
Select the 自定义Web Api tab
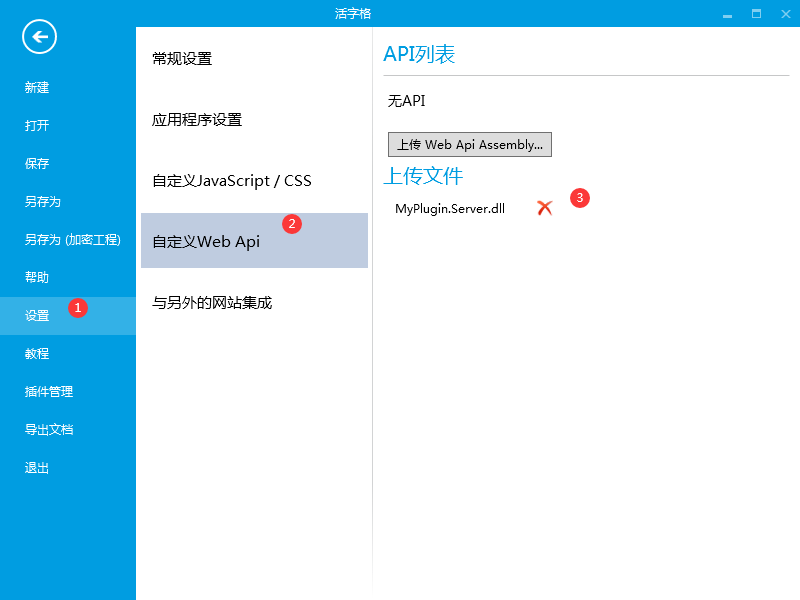pos(254,241)
